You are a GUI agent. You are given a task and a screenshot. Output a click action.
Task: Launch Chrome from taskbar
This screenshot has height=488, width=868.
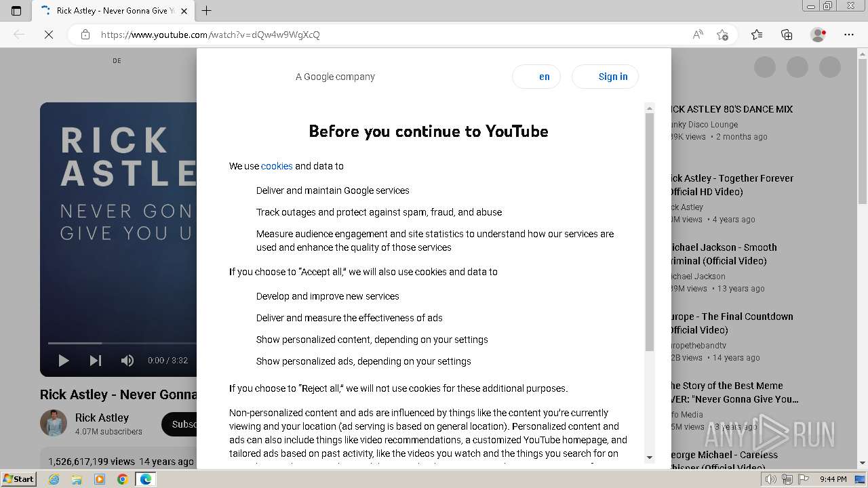[123, 479]
